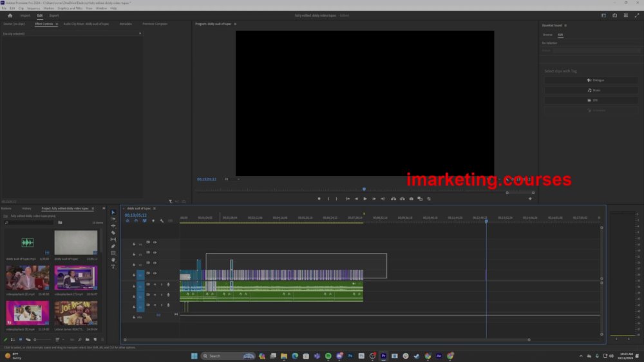
Task: Toggle V1 track targeting
Action: coord(140,274)
